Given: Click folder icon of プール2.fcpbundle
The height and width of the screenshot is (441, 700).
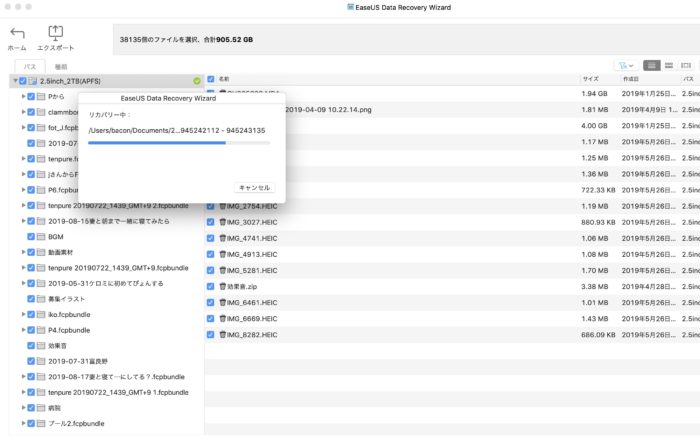Looking at the screenshot, I should point(41,424).
